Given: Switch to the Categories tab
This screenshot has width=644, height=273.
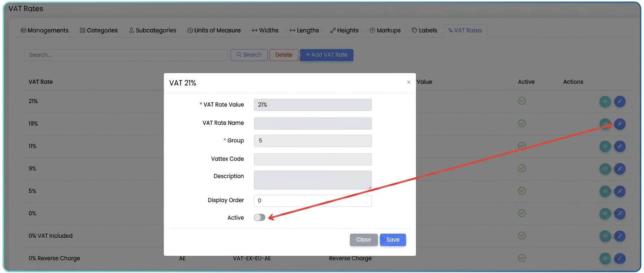Looking at the screenshot, I should click(x=99, y=30).
